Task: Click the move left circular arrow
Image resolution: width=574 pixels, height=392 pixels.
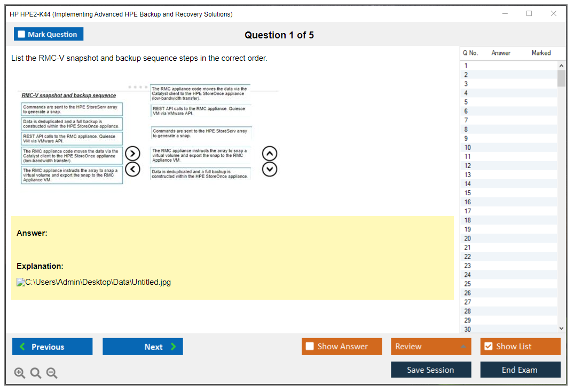Action: click(x=132, y=169)
